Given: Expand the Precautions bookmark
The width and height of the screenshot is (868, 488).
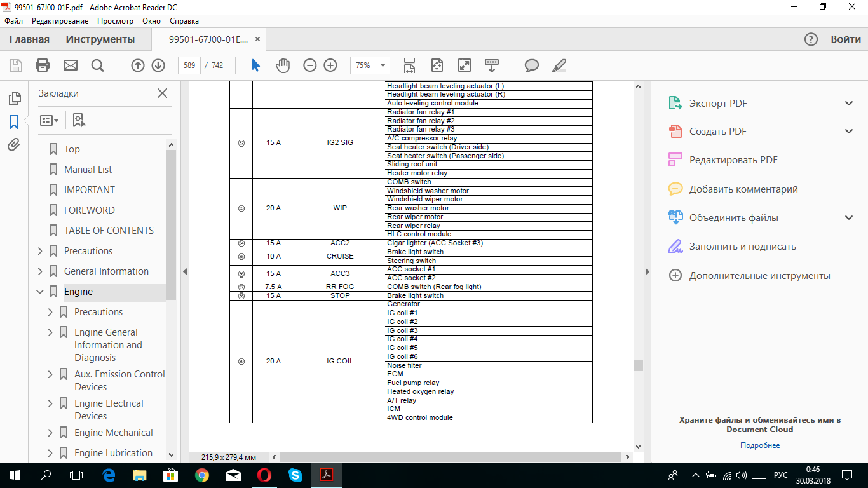Looking at the screenshot, I should click(x=41, y=251).
